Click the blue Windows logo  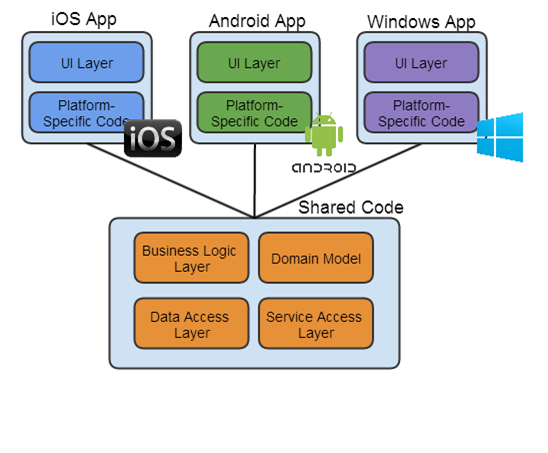500,137
